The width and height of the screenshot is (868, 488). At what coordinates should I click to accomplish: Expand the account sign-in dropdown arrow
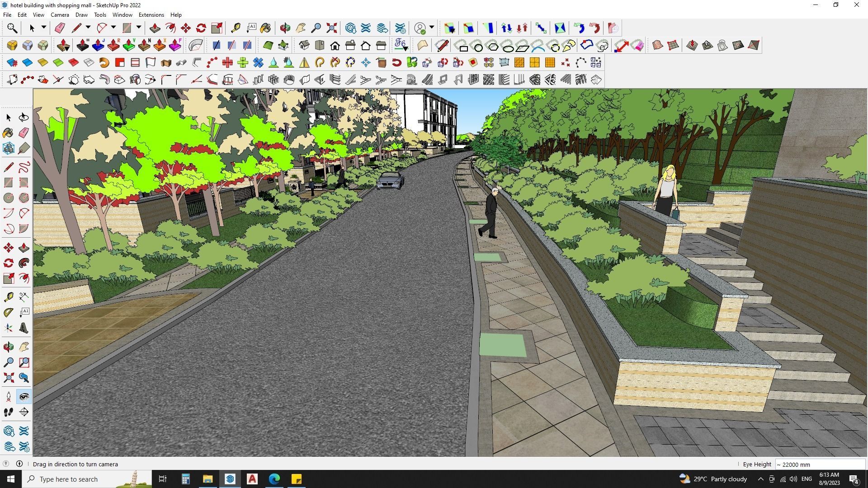coord(432,28)
